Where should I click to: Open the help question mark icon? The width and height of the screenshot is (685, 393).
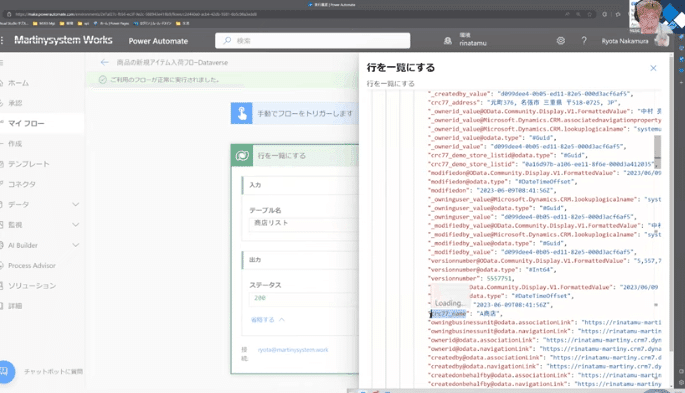pyautogui.click(x=584, y=41)
